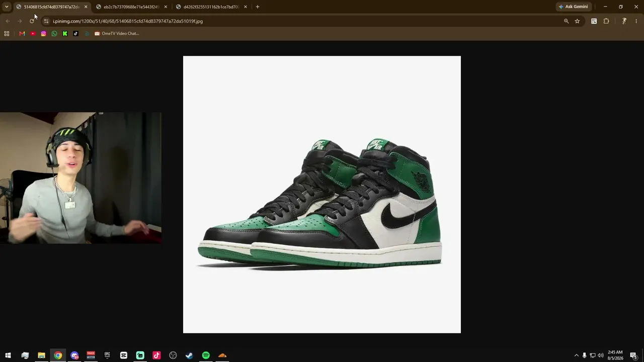644x362 pixels.
Task: Open the Kick bookmark
Action: pyautogui.click(x=65, y=34)
